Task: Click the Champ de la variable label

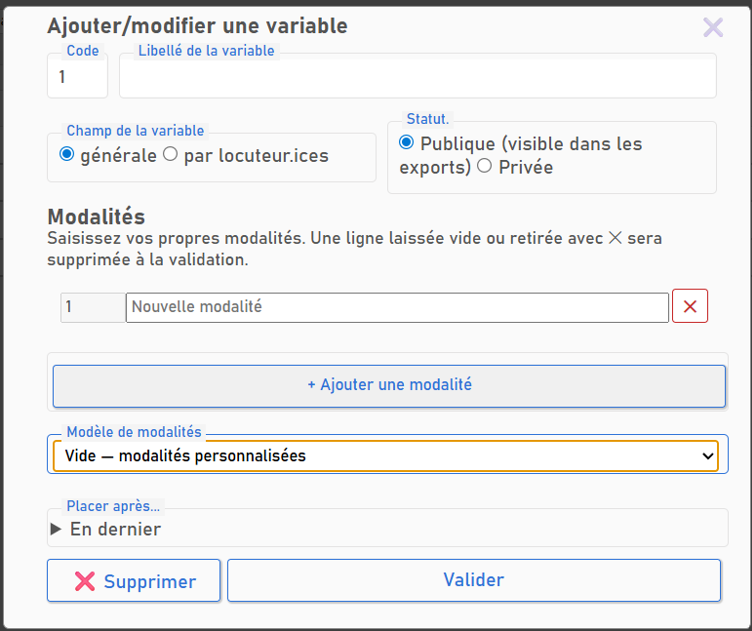Action: [x=135, y=130]
